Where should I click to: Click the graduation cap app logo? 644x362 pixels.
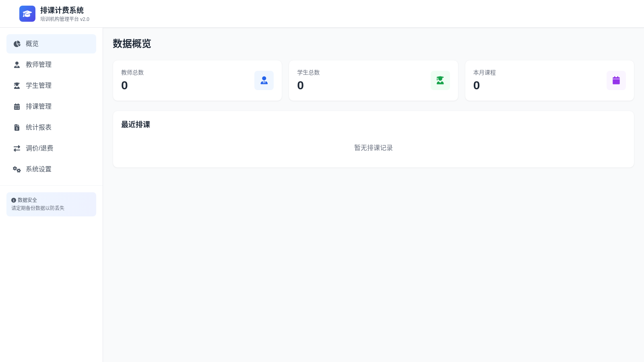coord(27,14)
